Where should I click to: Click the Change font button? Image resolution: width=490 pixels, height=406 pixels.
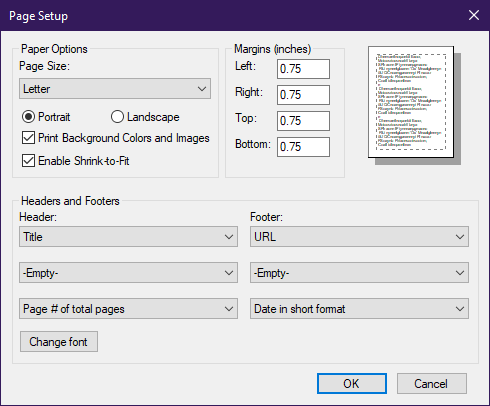pos(59,342)
